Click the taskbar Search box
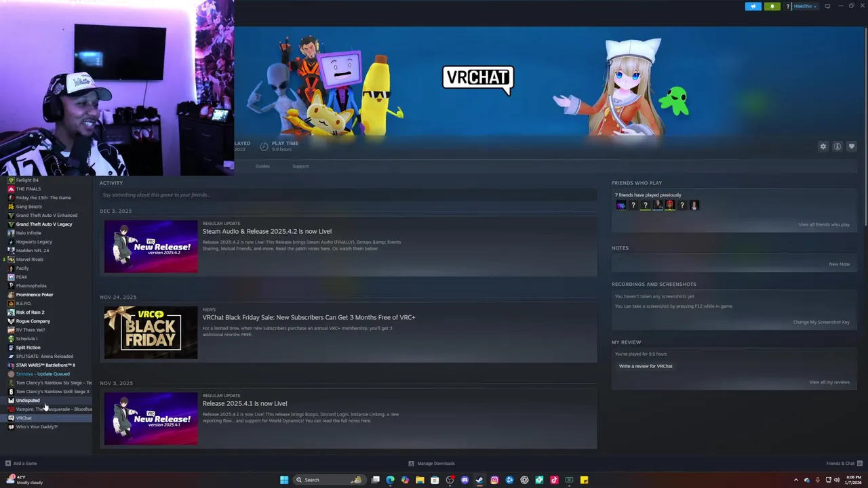868x488 pixels. click(x=328, y=480)
